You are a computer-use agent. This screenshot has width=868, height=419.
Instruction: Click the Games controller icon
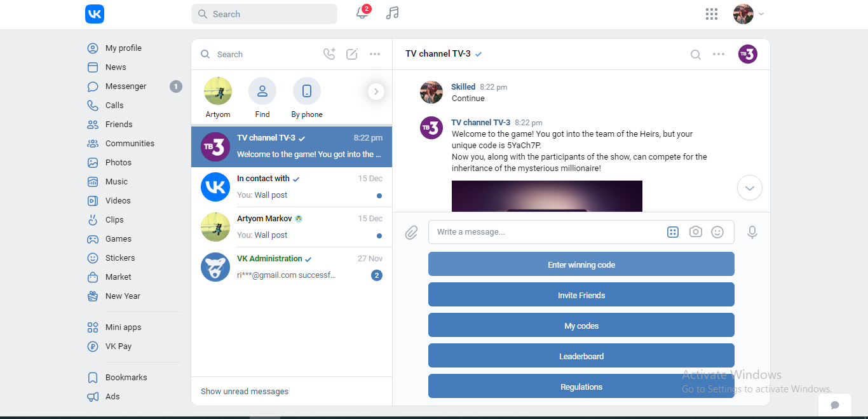[x=93, y=239]
